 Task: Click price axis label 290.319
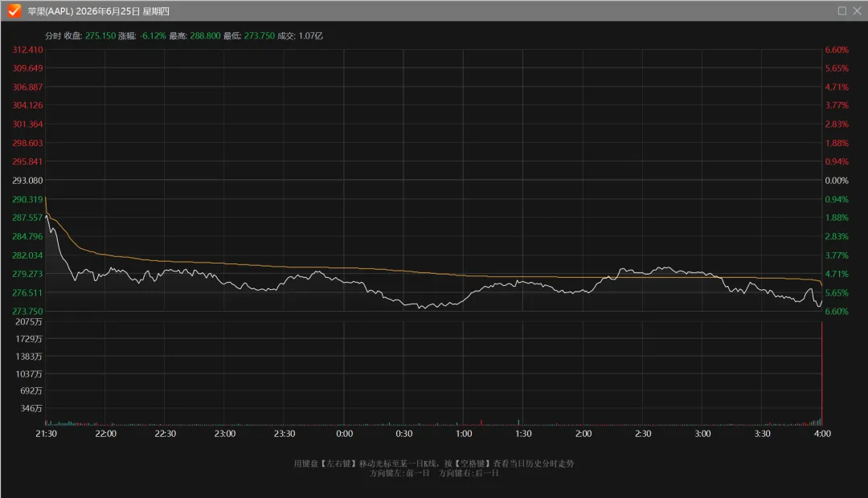coord(27,199)
